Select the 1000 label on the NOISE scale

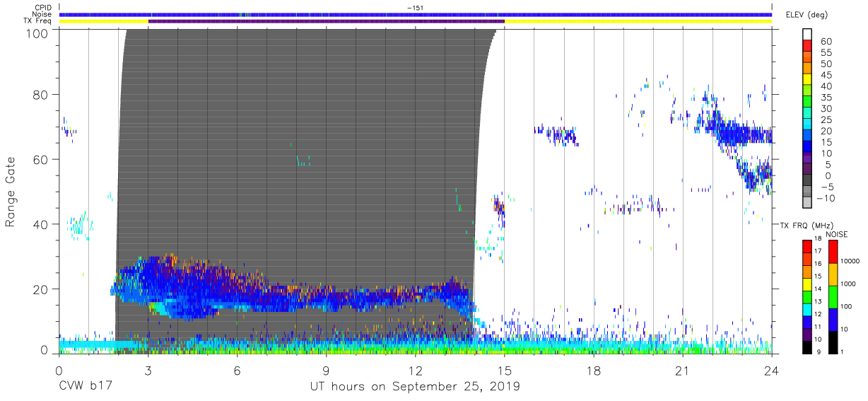847,284
